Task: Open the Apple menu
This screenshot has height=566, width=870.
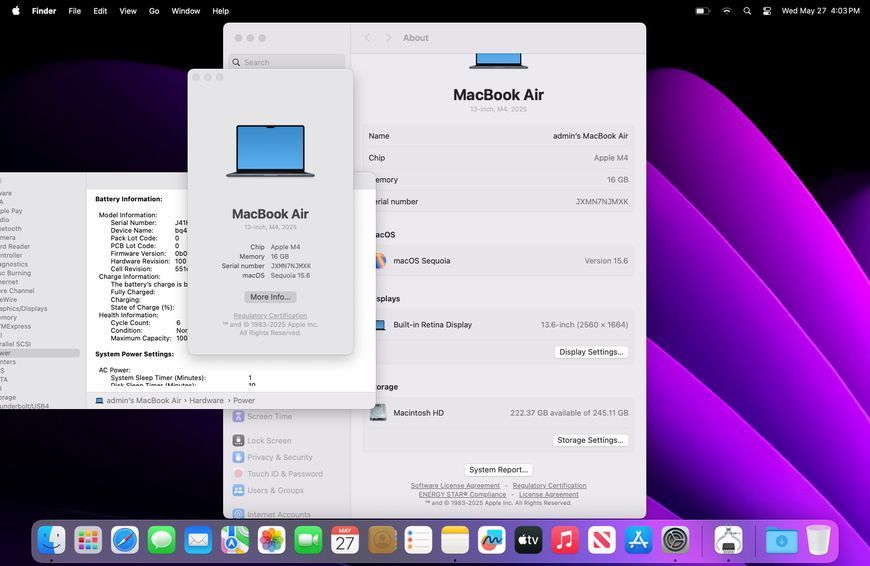Action: pos(16,11)
